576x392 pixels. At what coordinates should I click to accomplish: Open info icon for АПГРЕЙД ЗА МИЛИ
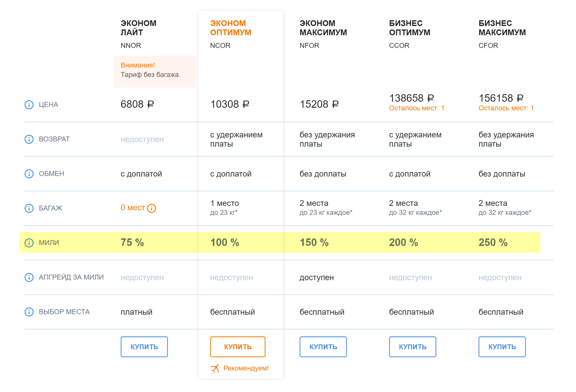(29, 277)
